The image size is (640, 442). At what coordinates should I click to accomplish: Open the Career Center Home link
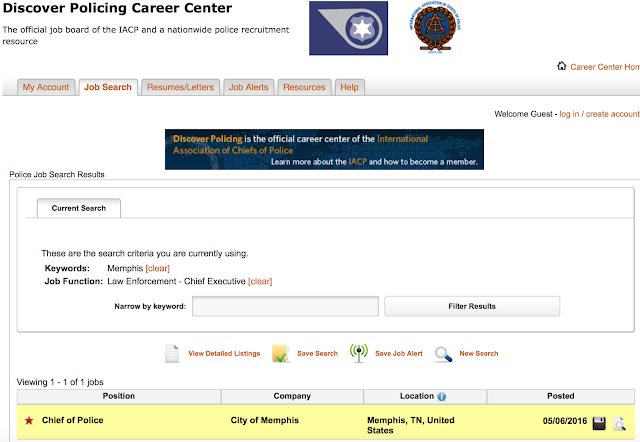pyautogui.click(x=605, y=67)
